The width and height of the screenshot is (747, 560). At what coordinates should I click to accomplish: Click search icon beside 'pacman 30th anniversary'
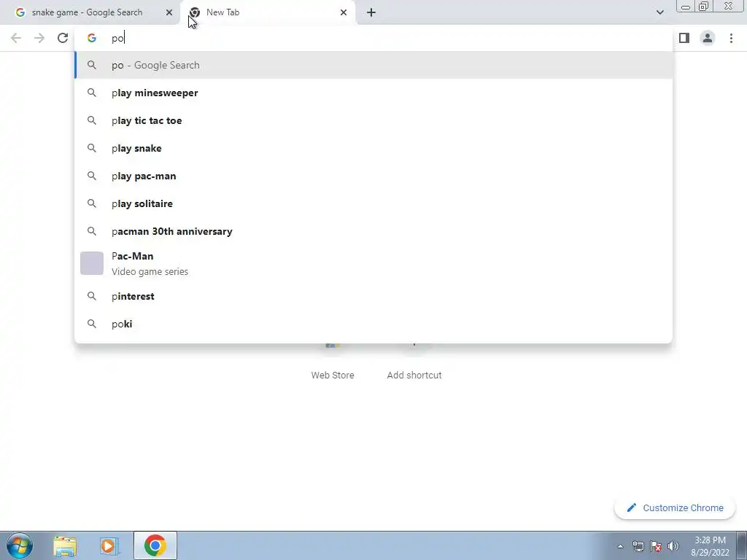[91, 231]
